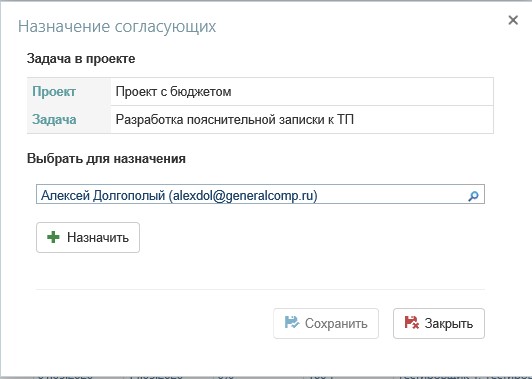Click the save diskette icon beside Сохранить
Image resolution: width=532 pixels, height=379 pixels.
click(x=292, y=322)
